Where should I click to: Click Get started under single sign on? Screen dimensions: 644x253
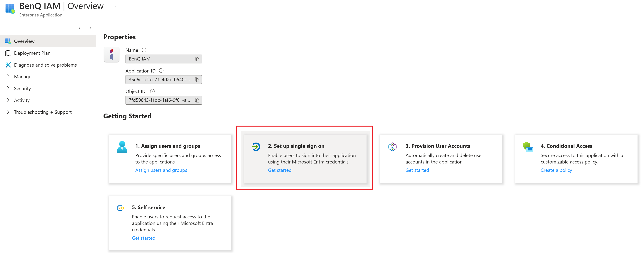click(280, 170)
